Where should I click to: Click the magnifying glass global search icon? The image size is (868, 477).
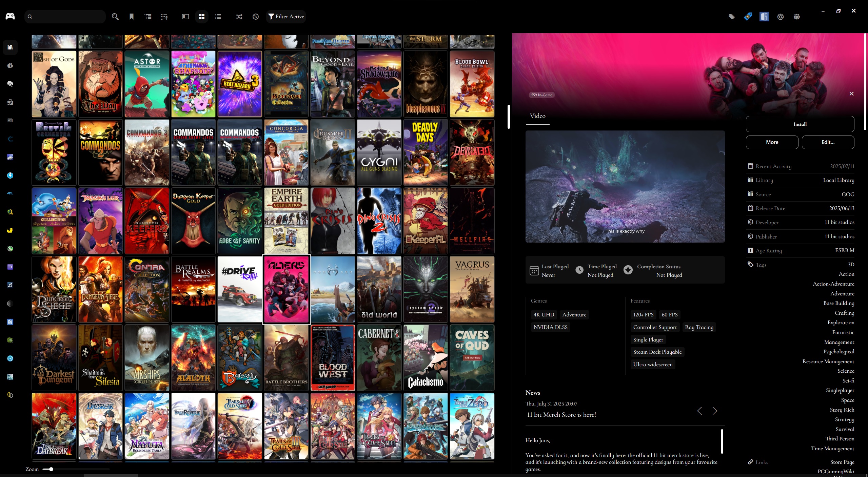click(115, 17)
